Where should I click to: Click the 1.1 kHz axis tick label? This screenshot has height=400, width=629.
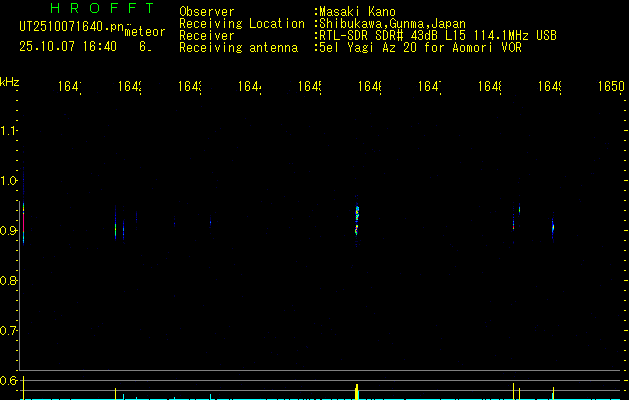pos(8,131)
